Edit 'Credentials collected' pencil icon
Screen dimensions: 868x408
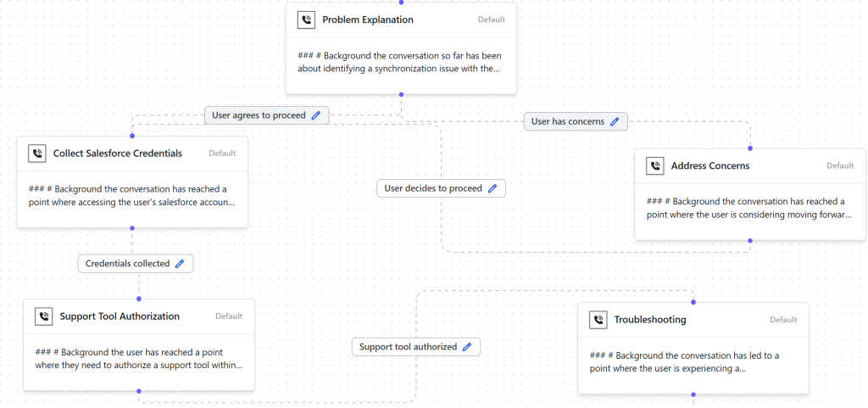tap(180, 264)
